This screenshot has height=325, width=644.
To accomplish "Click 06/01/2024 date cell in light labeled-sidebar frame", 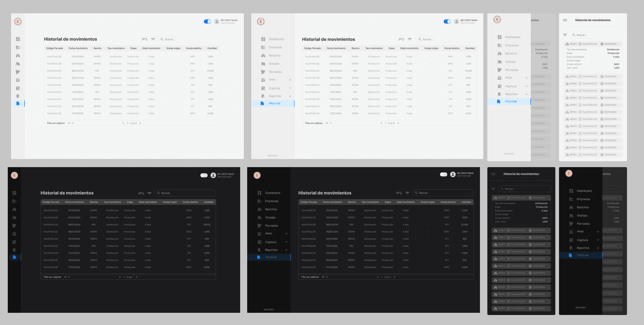I will click(x=335, y=71).
